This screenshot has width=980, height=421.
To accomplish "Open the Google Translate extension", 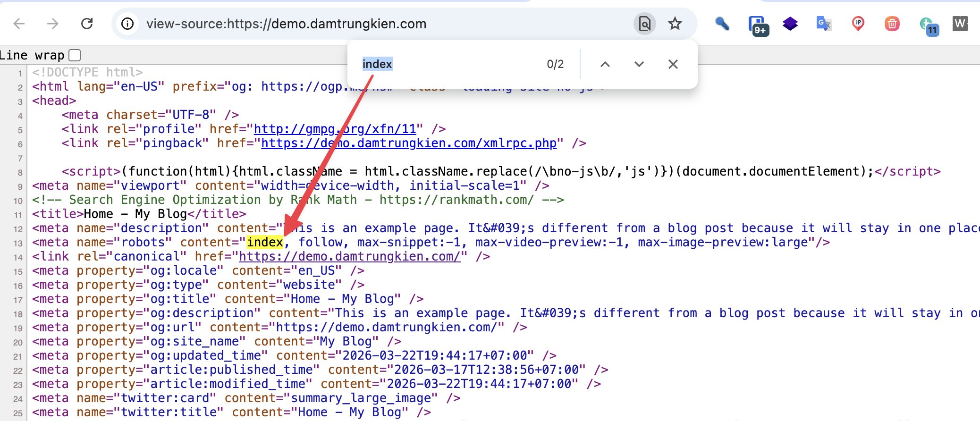I will click(824, 24).
